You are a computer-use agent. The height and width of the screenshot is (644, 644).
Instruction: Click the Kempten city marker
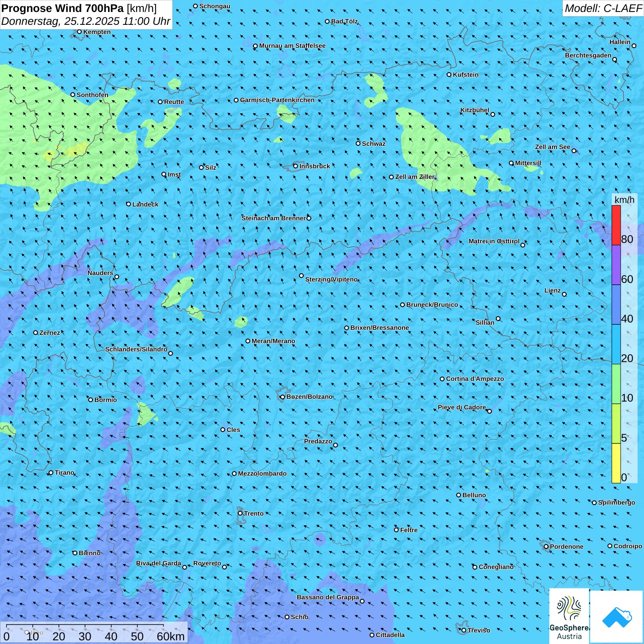(79, 32)
